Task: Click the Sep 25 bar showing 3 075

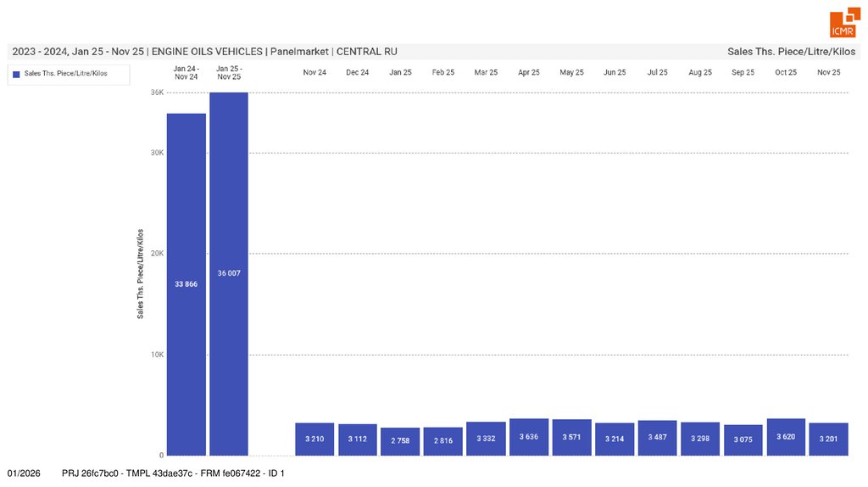Action: point(743,439)
